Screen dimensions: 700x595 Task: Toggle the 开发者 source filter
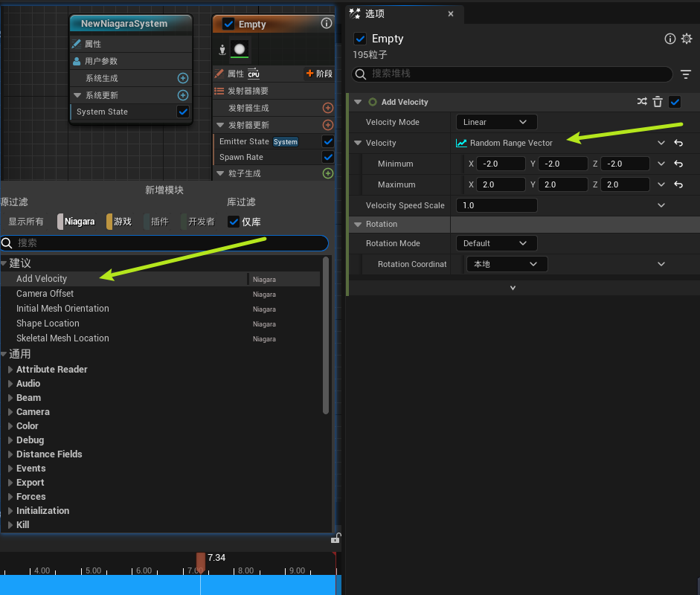198,222
